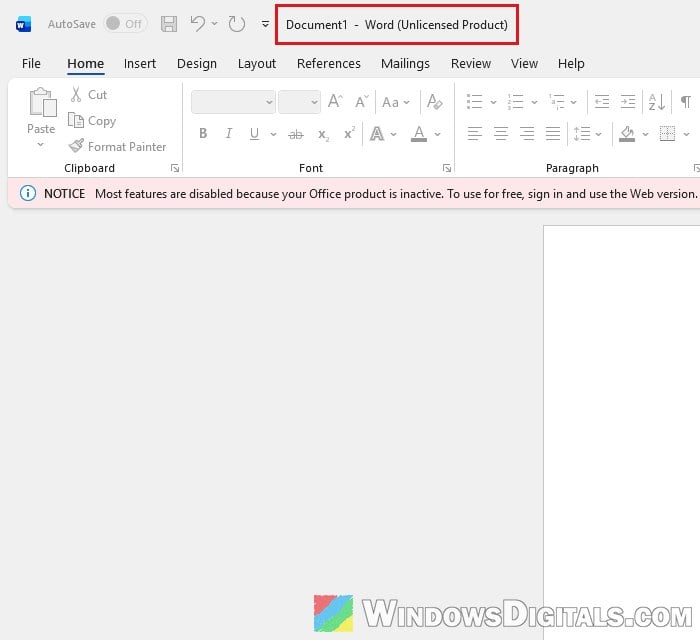Viewport: 700px width, 640px height.
Task: Open the Numbering library dropdown arrow
Action: point(534,102)
